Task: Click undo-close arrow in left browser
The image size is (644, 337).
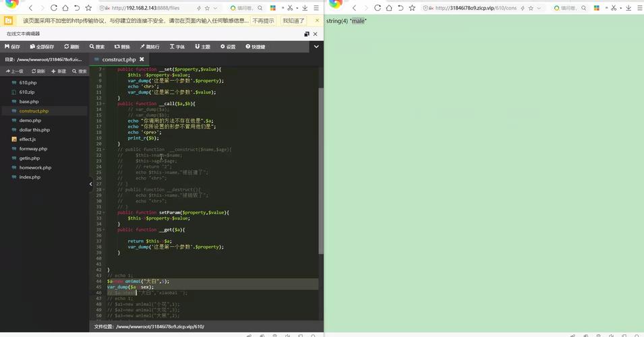Action: pyautogui.click(x=77, y=8)
